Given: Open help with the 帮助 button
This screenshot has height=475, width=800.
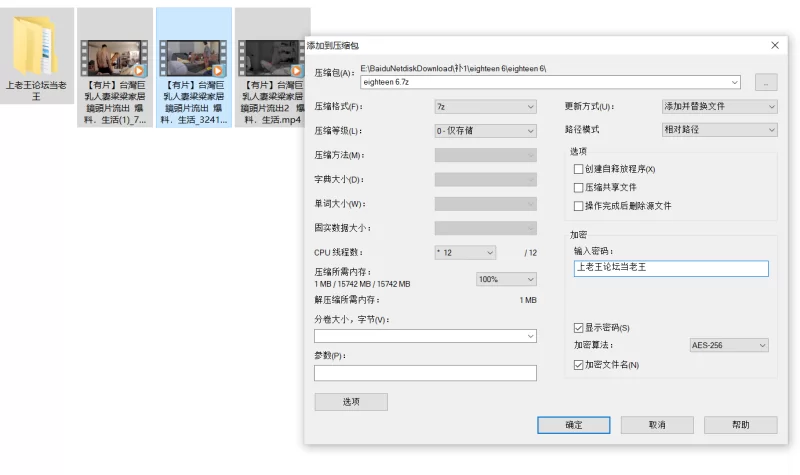Looking at the screenshot, I should [741, 425].
